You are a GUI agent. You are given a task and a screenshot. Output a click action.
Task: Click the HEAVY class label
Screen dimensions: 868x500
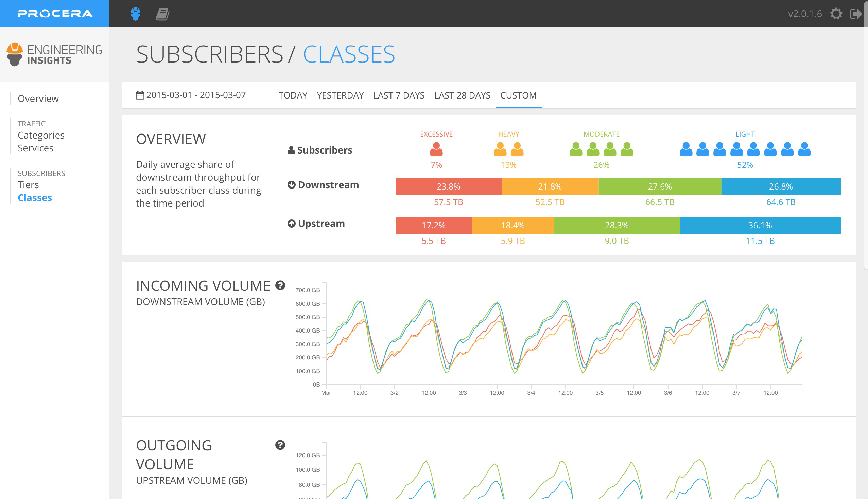tap(508, 134)
